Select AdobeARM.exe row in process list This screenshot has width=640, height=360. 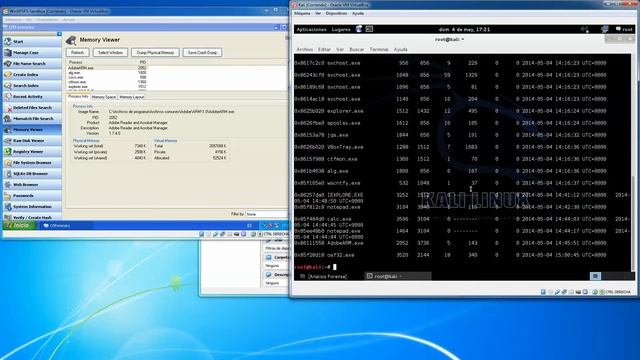107,68
